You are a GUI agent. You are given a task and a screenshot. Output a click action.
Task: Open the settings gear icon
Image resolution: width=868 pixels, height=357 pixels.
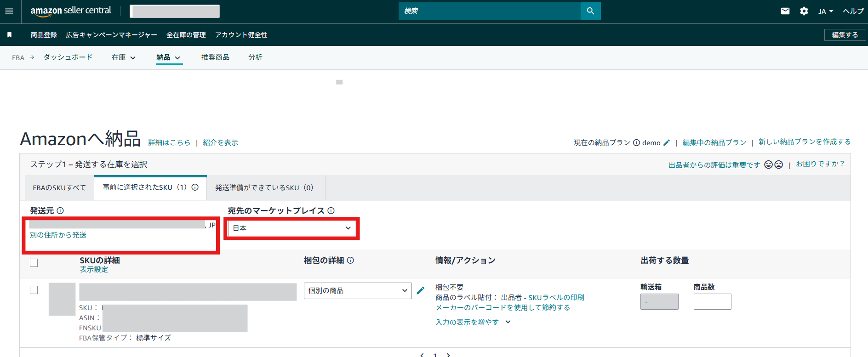coord(804,11)
